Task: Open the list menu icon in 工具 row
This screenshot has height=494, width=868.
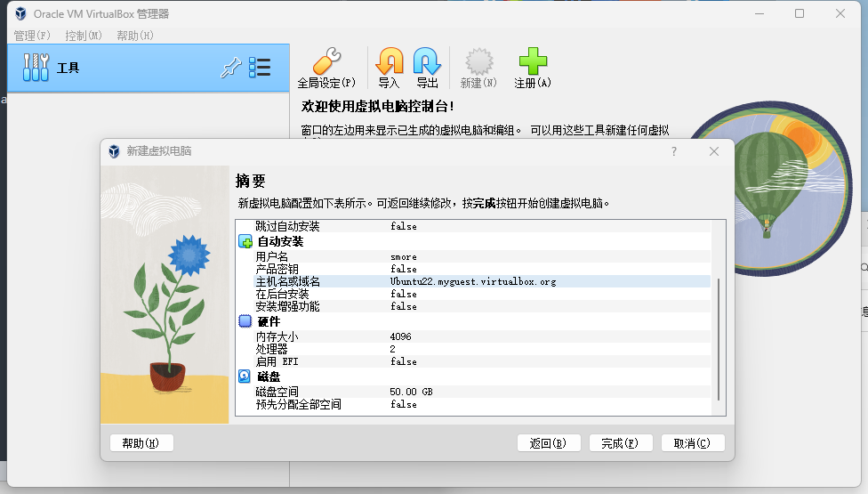Action: tap(260, 68)
